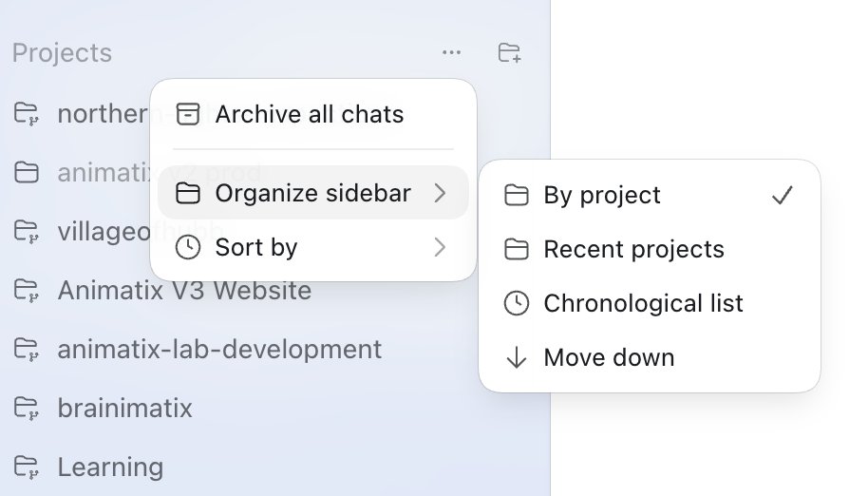Image resolution: width=868 pixels, height=496 pixels.
Task: Click the folder icon next to Recent projects
Action: pos(517,249)
